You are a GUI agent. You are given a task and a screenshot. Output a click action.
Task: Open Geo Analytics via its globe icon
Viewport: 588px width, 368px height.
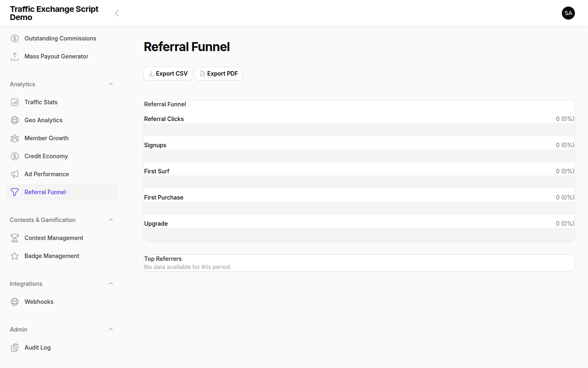[x=15, y=120]
